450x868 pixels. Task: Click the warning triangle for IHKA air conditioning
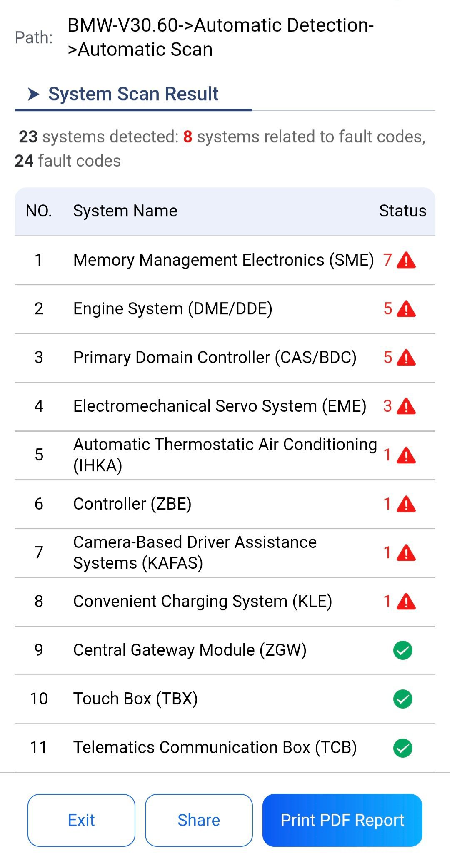[406, 455]
